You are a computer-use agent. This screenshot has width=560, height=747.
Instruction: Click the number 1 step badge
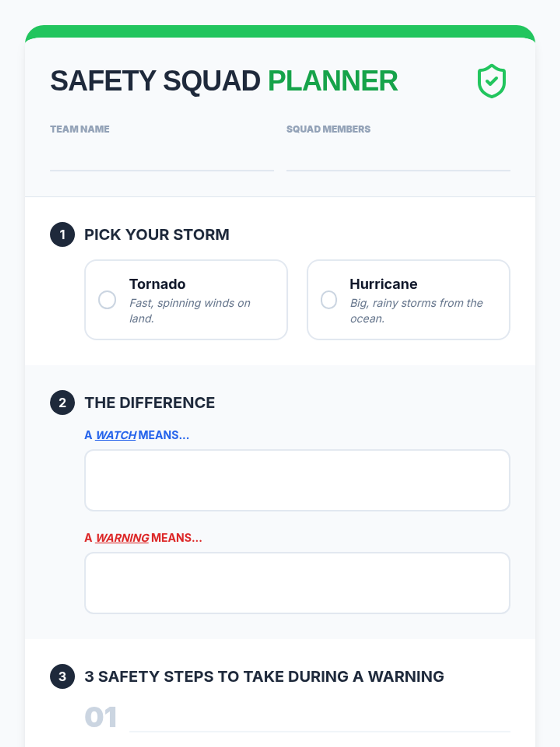pos(63,234)
